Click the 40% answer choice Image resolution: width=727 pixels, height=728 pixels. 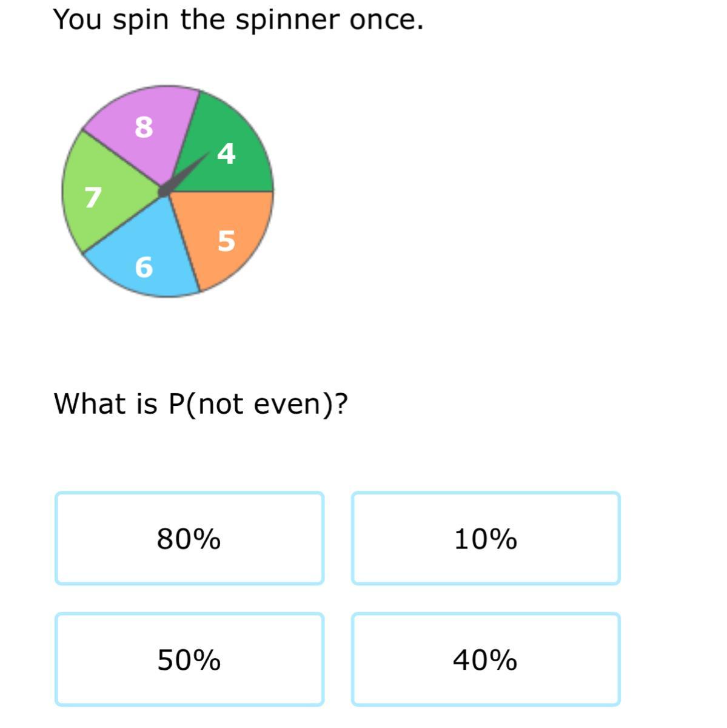(485, 659)
